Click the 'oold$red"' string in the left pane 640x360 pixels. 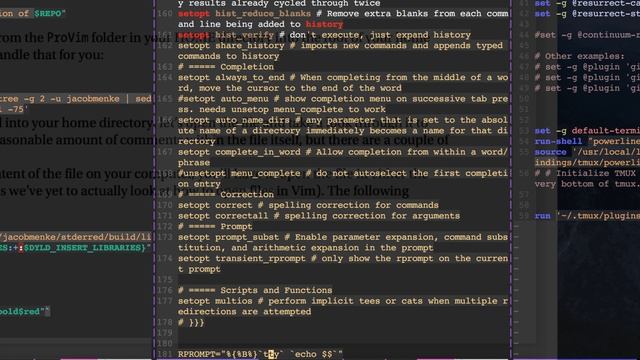tap(22, 311)
